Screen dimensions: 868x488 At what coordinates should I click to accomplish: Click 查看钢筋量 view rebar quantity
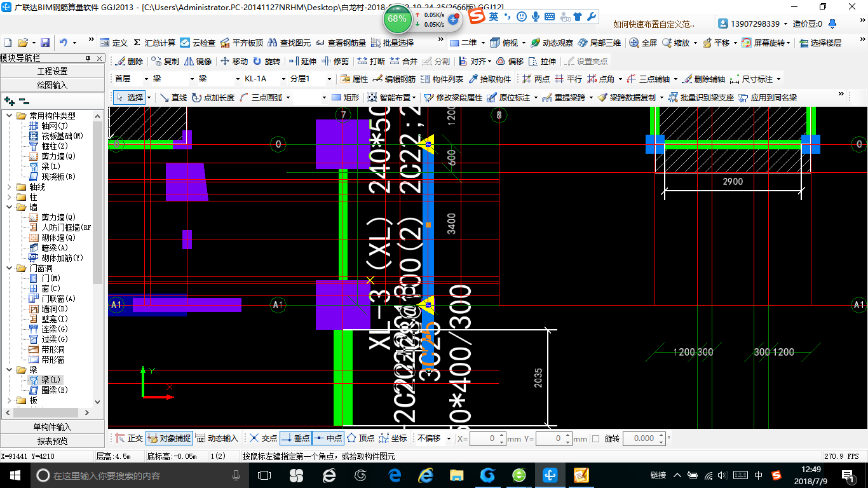click(x=341, y=43)
